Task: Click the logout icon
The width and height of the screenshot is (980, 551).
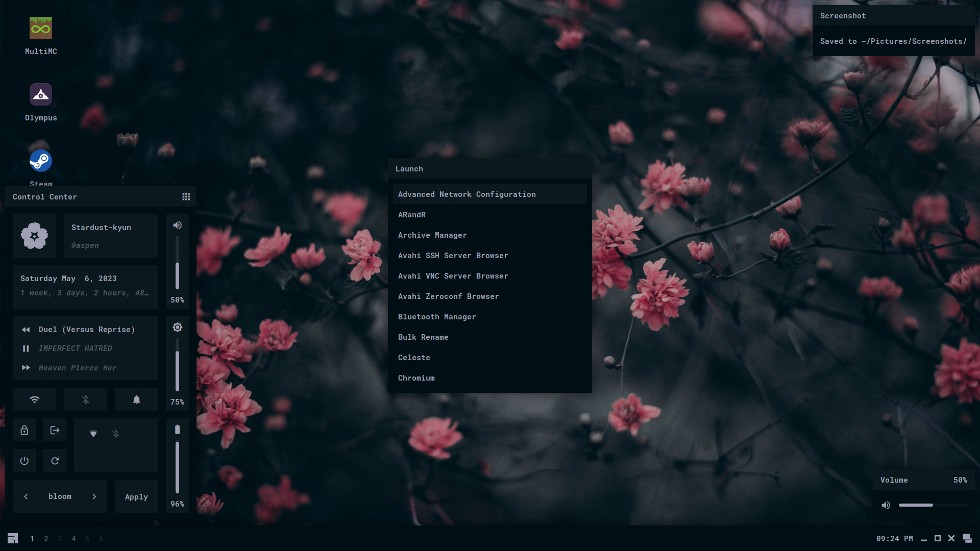Action: (x=55, y=430)
